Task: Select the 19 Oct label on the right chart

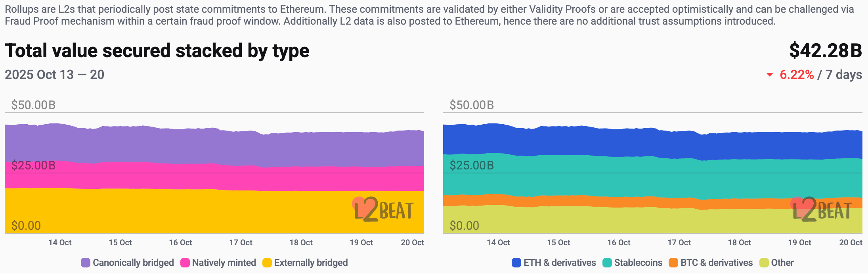Action: point(799,242)
